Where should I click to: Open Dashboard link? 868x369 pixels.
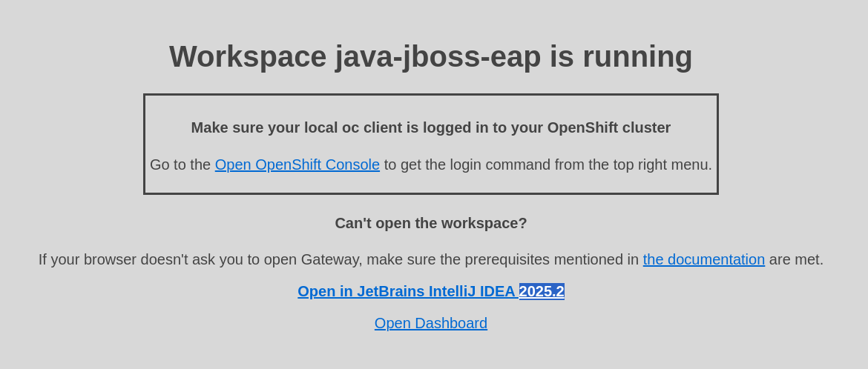point(431,323)
